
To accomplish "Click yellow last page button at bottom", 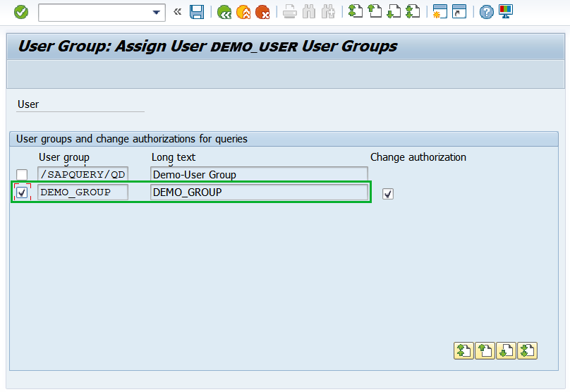I will tap(527, 351).
